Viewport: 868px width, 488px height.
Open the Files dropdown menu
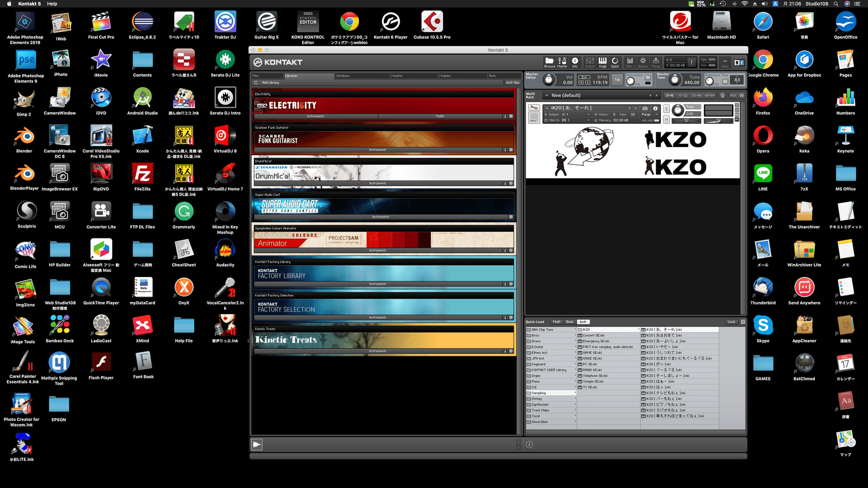[630, 62]
